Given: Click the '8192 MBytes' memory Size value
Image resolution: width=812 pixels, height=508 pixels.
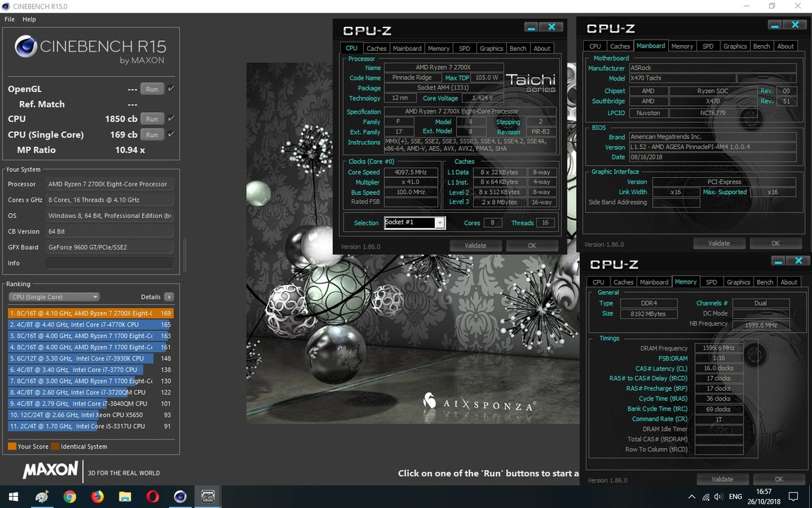Looking at the screenshot, I should (648, 313).
